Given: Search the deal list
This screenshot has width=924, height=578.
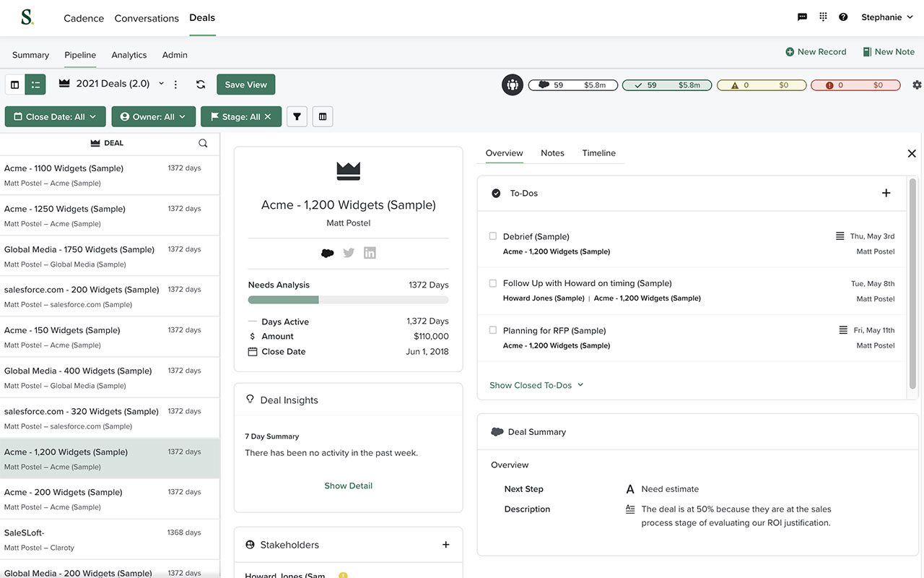Looking at the screenshot, I should 203,143.
